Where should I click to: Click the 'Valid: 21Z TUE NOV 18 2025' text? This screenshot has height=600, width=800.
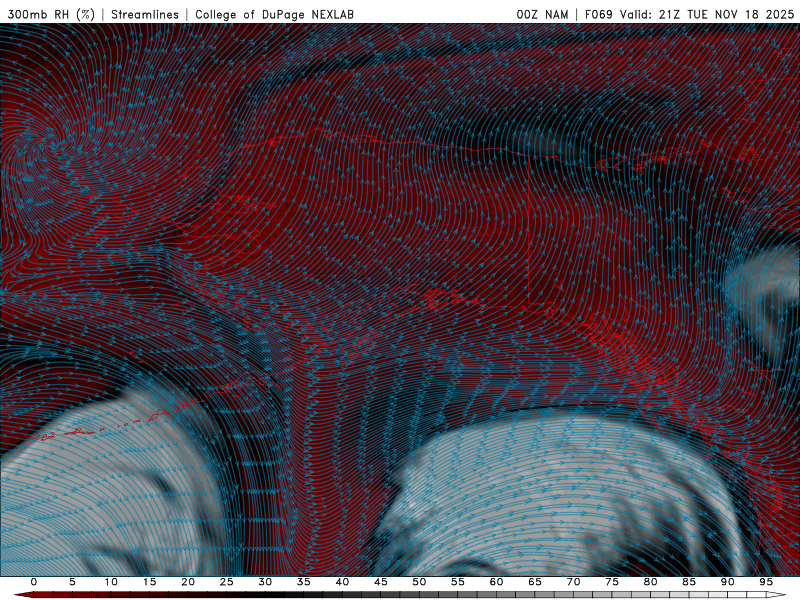click(x=707, y=14)
